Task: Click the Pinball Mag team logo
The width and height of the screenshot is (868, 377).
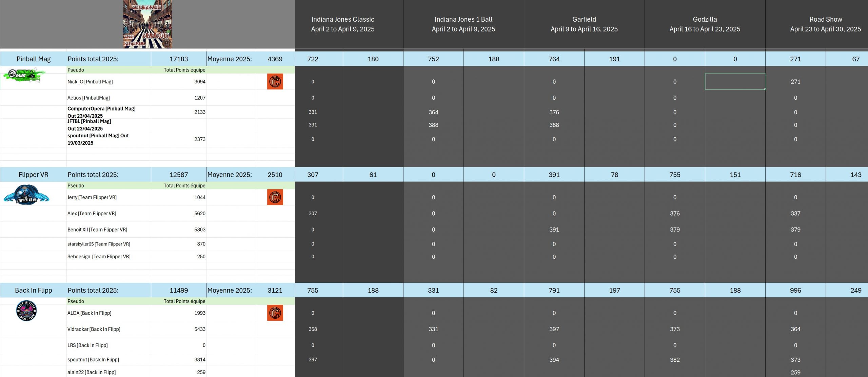Action: 24,75
